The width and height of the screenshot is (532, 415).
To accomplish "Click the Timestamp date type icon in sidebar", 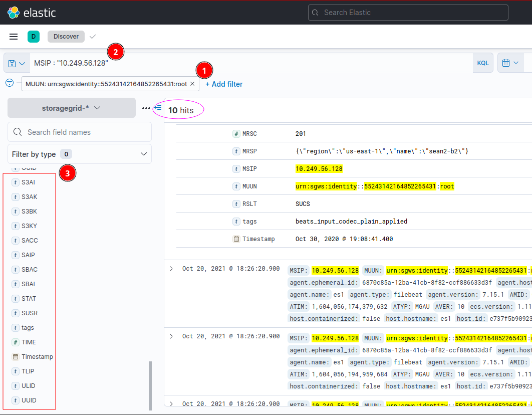I will click(15, 357).
